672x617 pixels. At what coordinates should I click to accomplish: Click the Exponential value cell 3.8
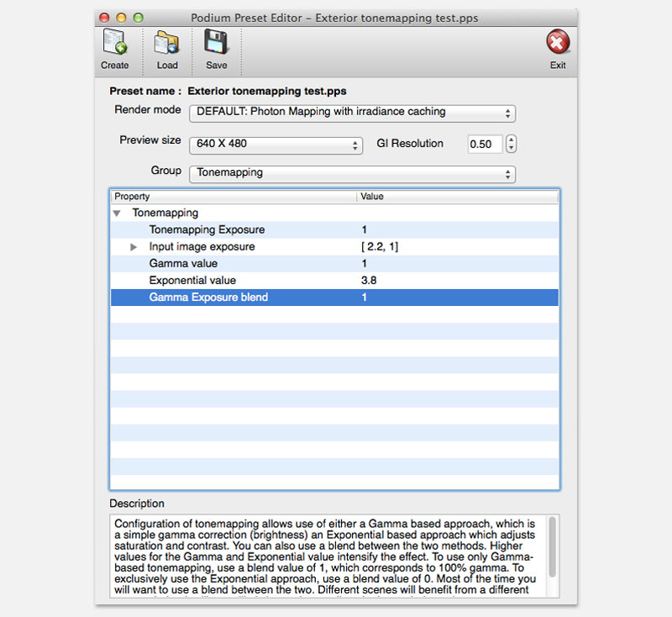coord(369,281)
